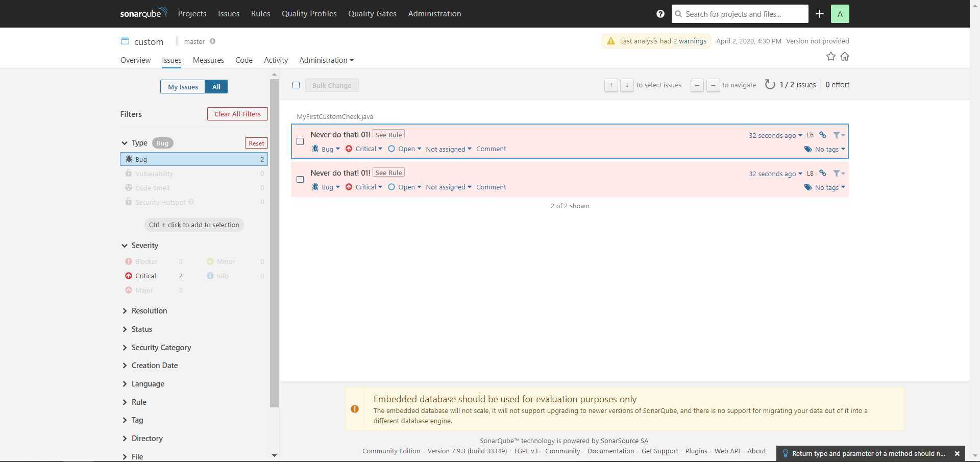Image resolution: width=980 pixels, height=462 pixels.
Task: Toggle the select-all issues checkbox
Action: pyautogui.click(x=296, y=85)
